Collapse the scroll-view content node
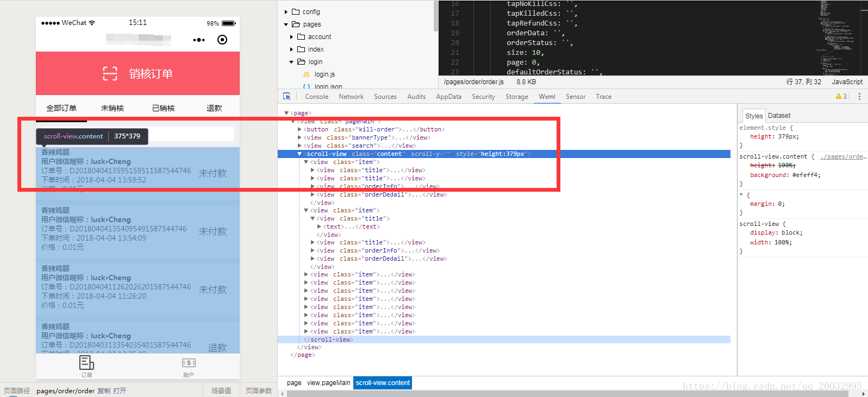This screenshot has width=868, height=397. 299,154
